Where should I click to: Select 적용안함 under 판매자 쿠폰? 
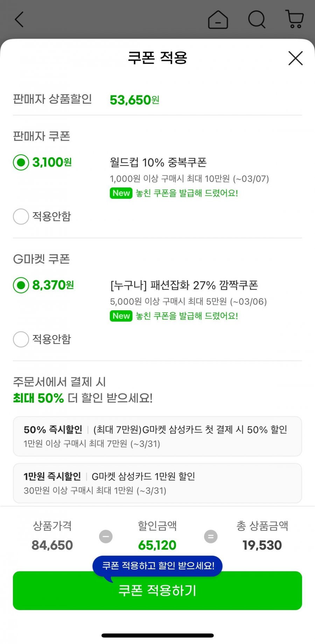click(21, 216)
